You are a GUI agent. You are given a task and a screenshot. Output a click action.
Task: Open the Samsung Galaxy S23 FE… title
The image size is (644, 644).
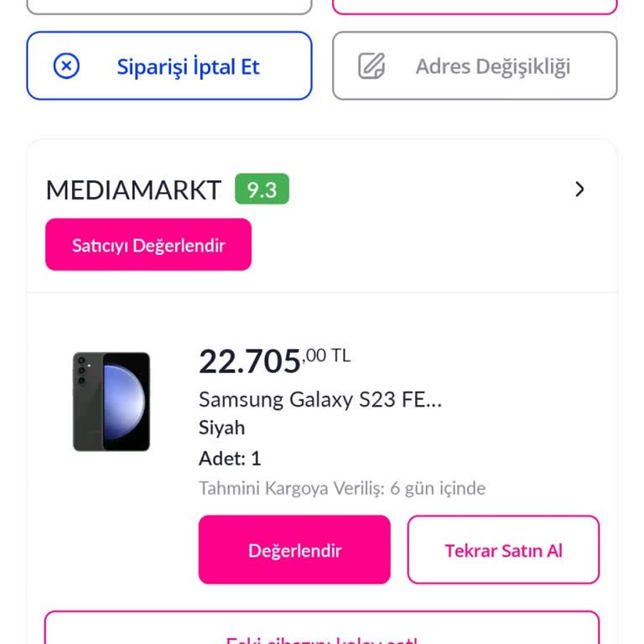pyautogui.click(x=319, y=399)
